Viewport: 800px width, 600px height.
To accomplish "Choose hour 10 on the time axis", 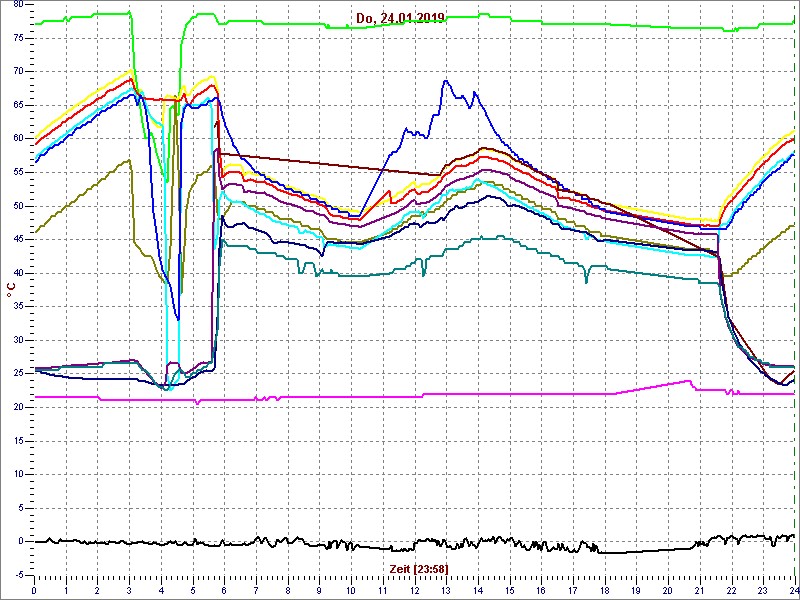I will [x=351, y=590].
